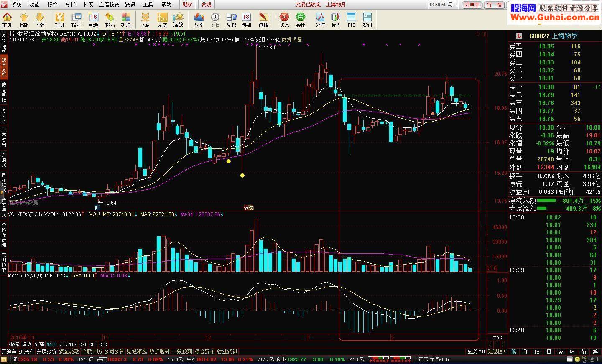Image resolution: width=602 pixels, height=364 pixels.
Task: Open the 报价 quotes icon with yen symbol
Action: tap(60, 20)
